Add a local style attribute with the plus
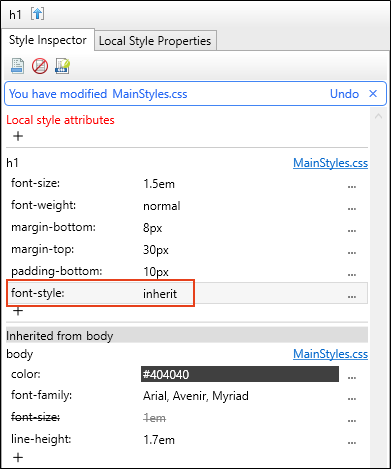The image size is (391, 469). coord(18,136)
